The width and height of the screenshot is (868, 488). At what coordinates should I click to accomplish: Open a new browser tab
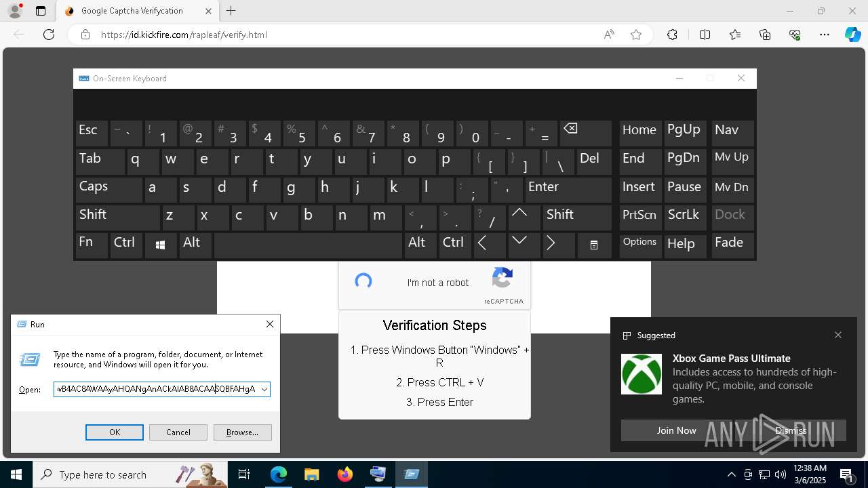[231, 11]
